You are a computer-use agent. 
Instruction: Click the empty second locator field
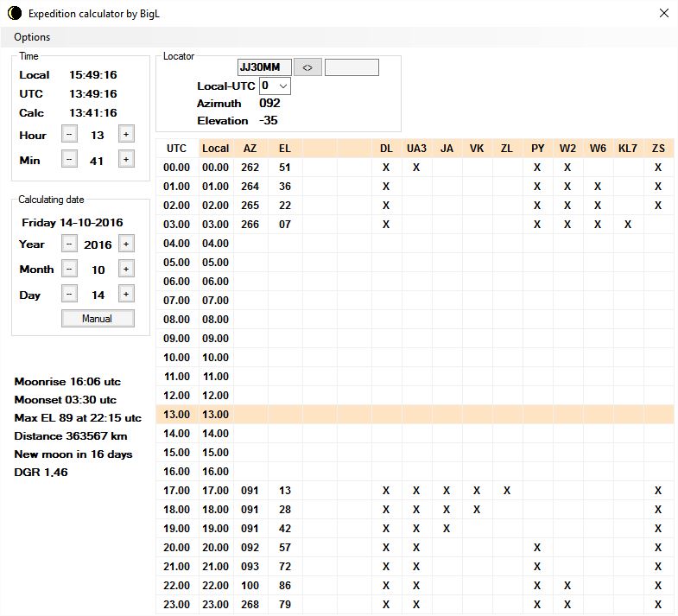352,67
